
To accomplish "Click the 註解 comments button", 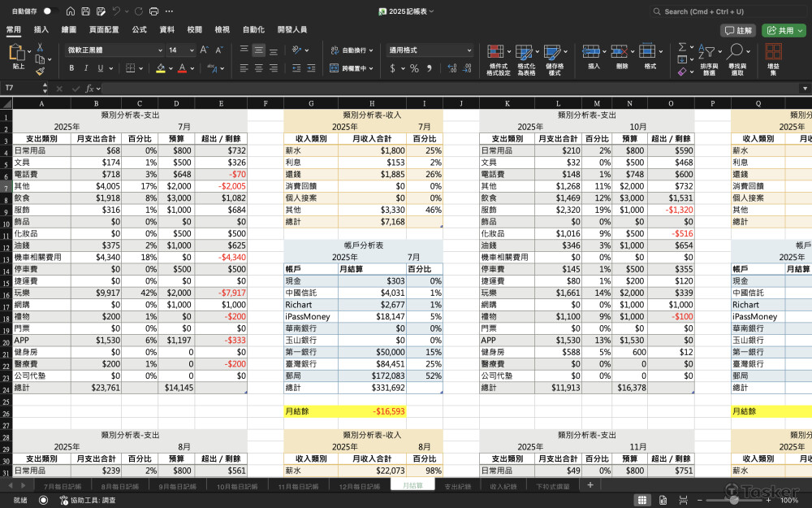I will [x=739, y=30].
